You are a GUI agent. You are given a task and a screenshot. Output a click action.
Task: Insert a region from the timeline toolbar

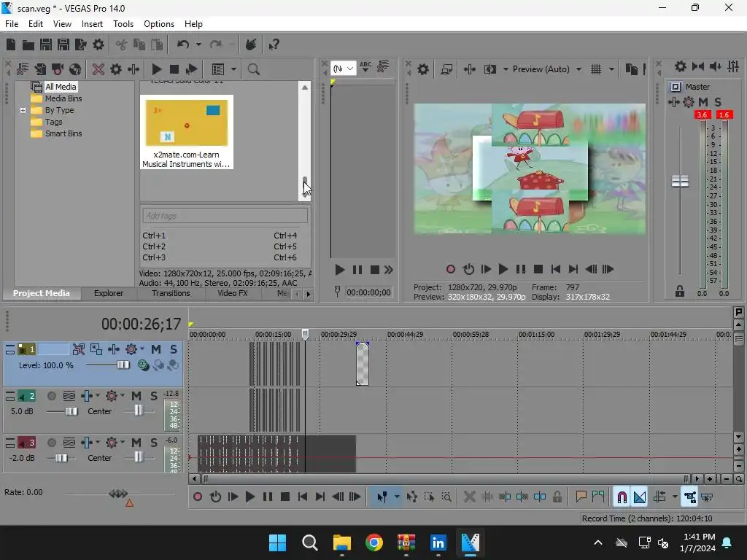(x=598, y=497)
